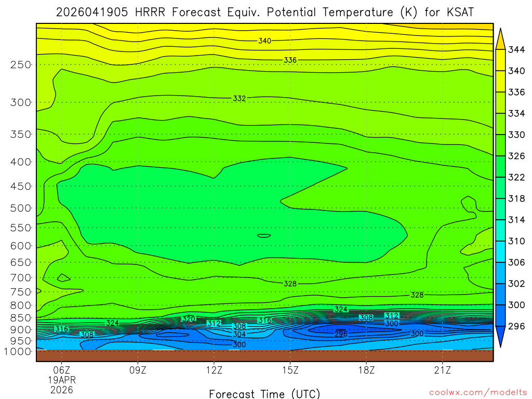
Task: Click the 296 contour label inside the plot
Action: click(x=341, y=334)
